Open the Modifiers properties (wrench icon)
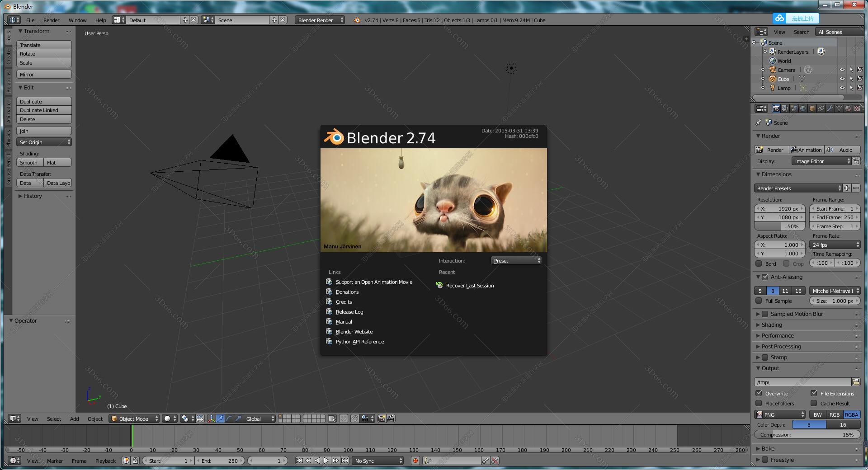The width and height of the screenshot is (868, 470). [830, 109]
